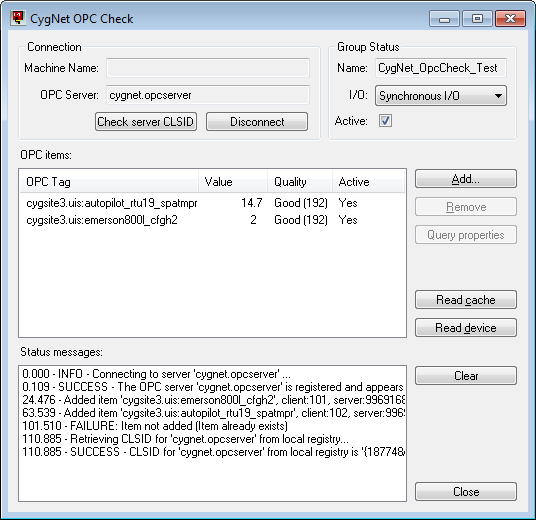Click the Check server CLSID button
The width and height of the screenshot is (536, 520).
coord(146,122)
